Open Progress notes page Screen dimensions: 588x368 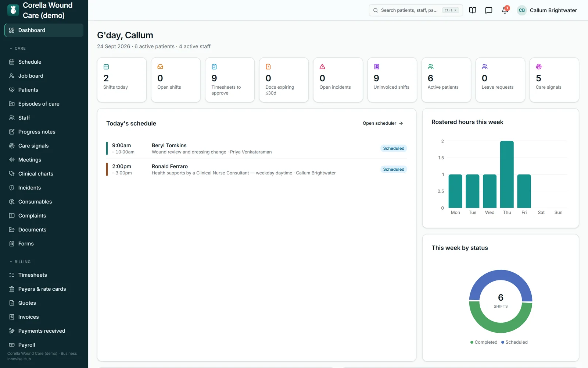[44, 132]
